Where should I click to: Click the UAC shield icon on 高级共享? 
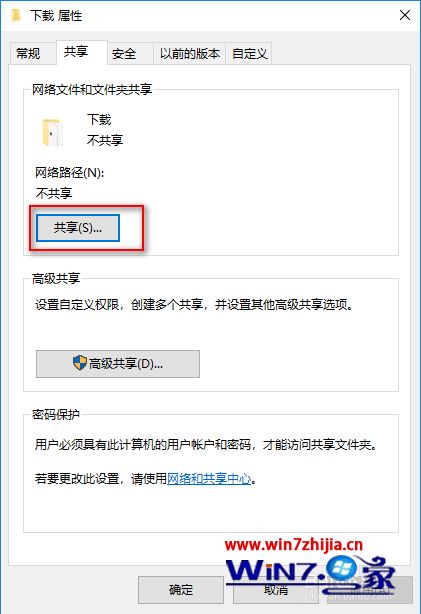[80, 363]
